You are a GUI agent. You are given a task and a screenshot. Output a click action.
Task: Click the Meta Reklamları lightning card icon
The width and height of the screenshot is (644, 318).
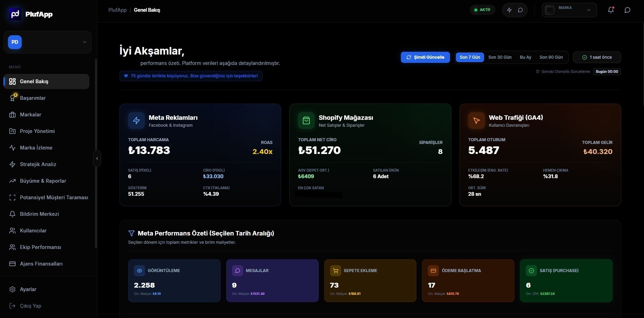coord(136,121)
